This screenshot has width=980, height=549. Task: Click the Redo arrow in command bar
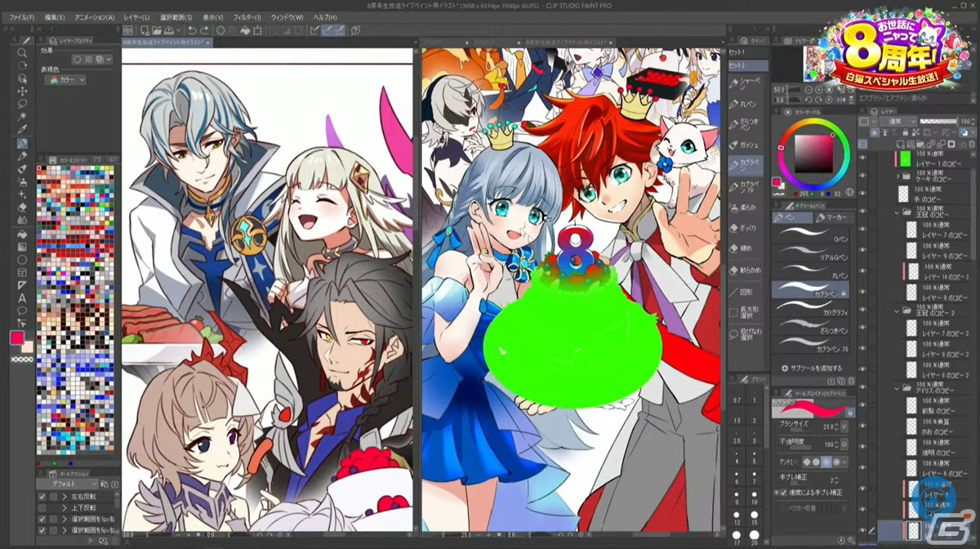pos(203,30)
